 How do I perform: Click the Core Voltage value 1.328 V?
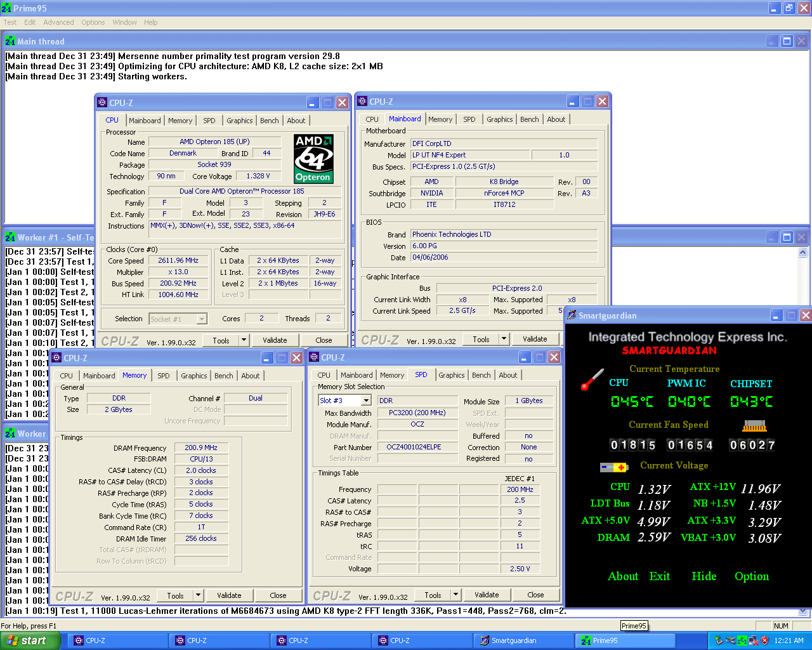(258, 176)
